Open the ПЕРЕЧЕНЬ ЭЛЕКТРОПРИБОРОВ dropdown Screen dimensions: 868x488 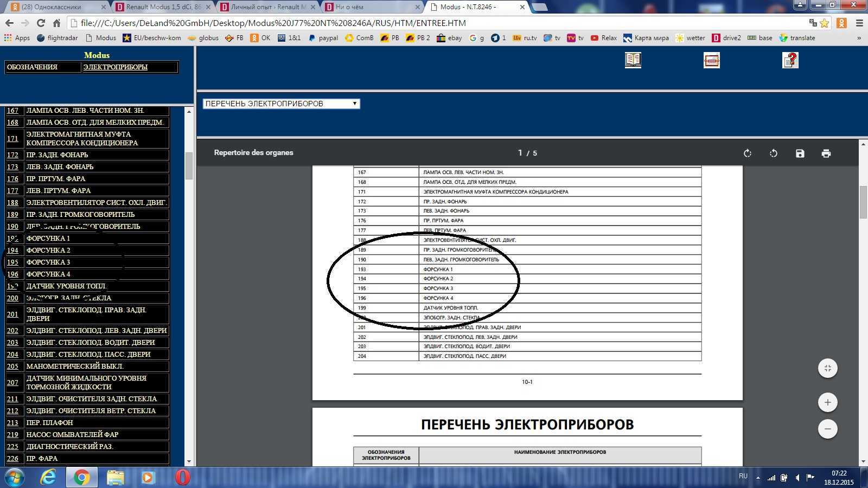click(282, 104)
